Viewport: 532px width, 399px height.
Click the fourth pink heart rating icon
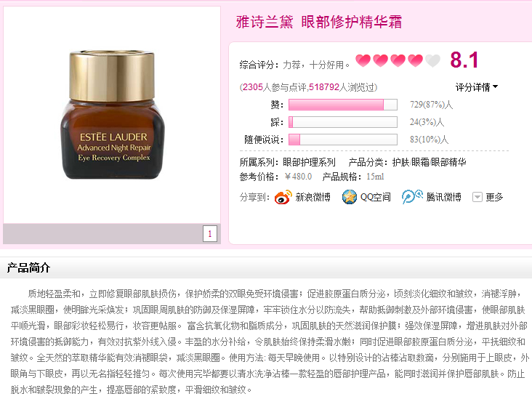(415, 61)
